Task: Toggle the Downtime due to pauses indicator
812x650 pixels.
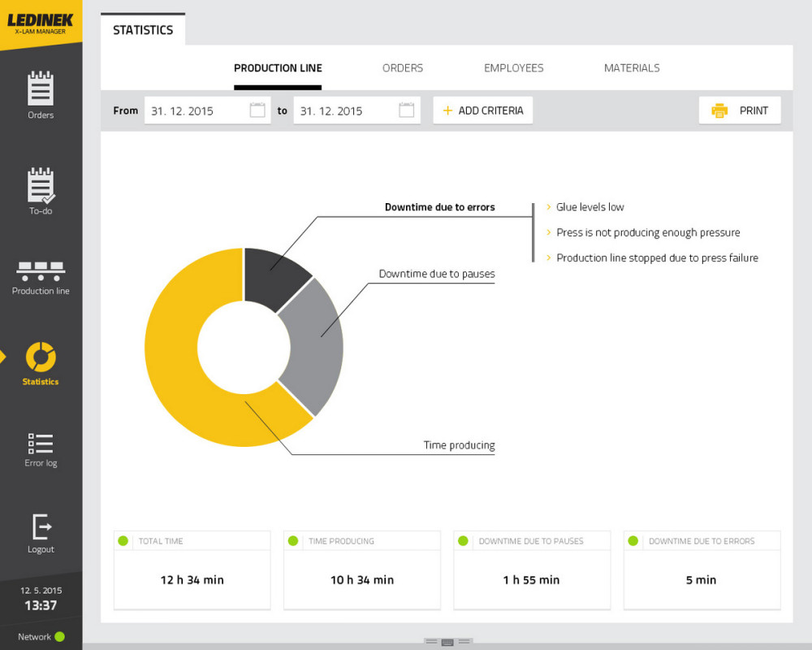Action: tap(464, 540)
